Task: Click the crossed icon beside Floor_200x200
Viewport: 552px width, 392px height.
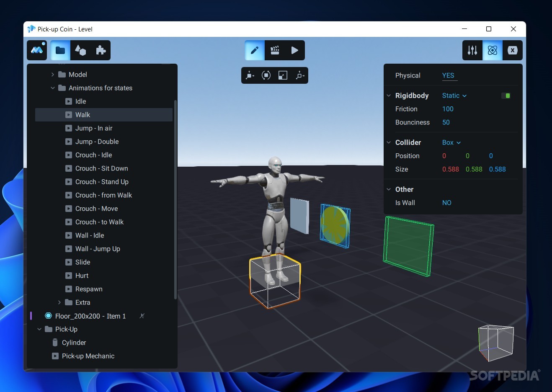Action: [142, 316]
